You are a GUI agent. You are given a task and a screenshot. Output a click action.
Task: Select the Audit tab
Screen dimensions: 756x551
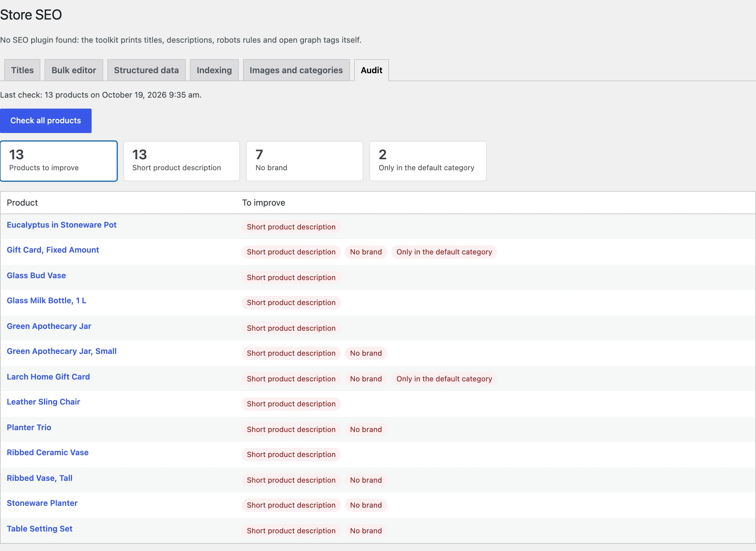[372, 70]
